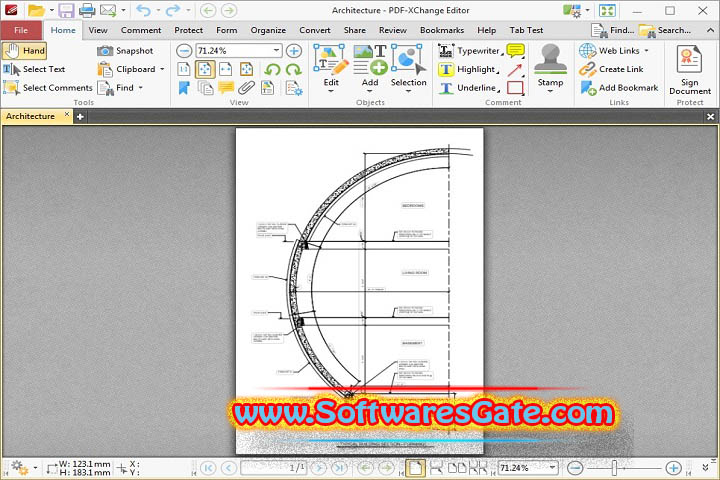Select the Sticky Note tool

[x=515, y=50]
